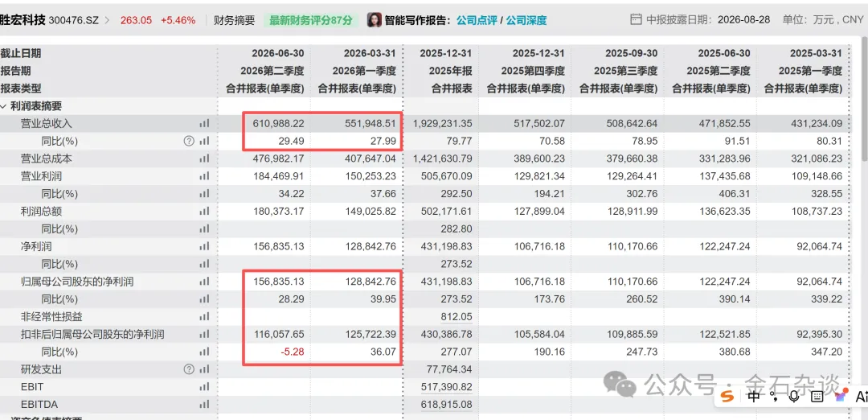Image resolution: width=868 pixels, height=420 pixels.
Task: Open chart icon for EBITDA row
Action: 204,405
